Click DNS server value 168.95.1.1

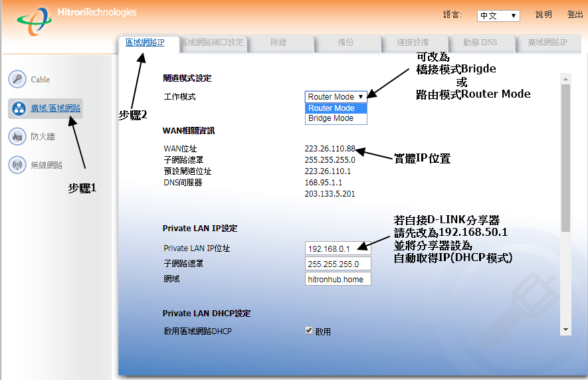point(324,182)
